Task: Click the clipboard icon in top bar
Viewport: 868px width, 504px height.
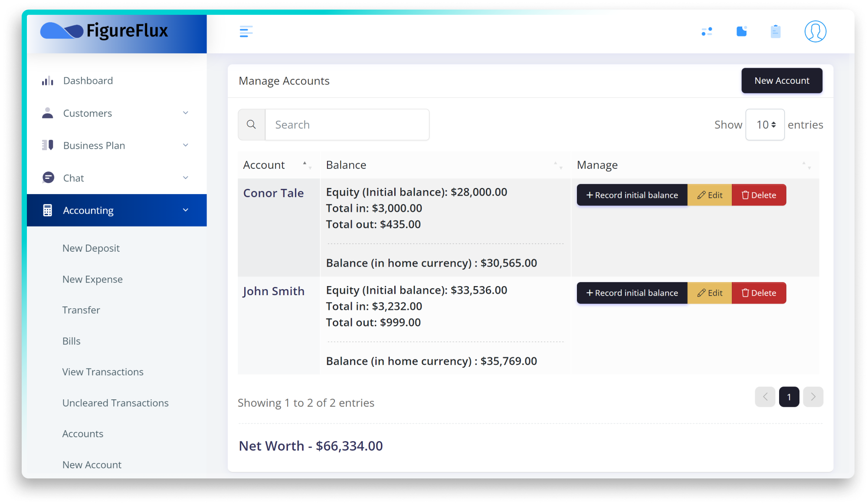Action: pos(775,32)
